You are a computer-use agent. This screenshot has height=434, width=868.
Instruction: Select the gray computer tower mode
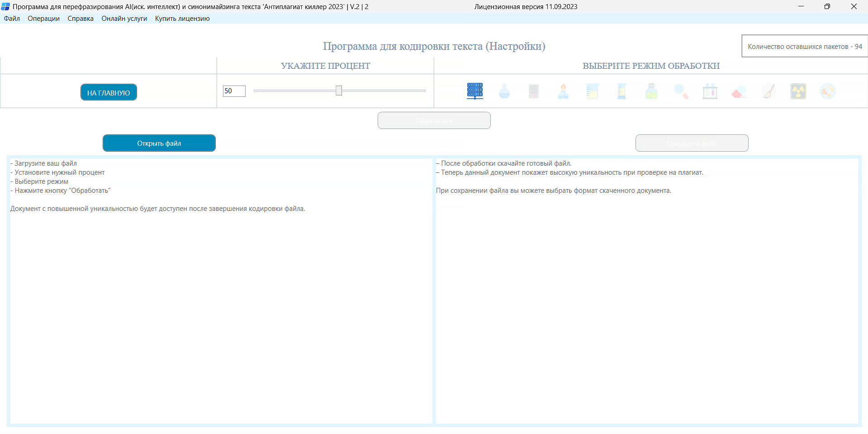pyautogui.click(x=534, y=91)
